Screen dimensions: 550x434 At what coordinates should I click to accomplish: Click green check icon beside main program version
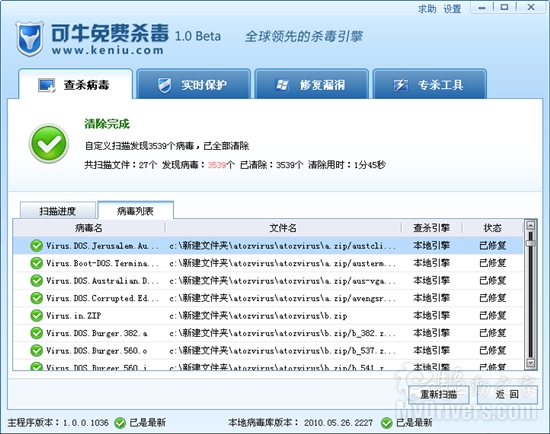(120, 423)
